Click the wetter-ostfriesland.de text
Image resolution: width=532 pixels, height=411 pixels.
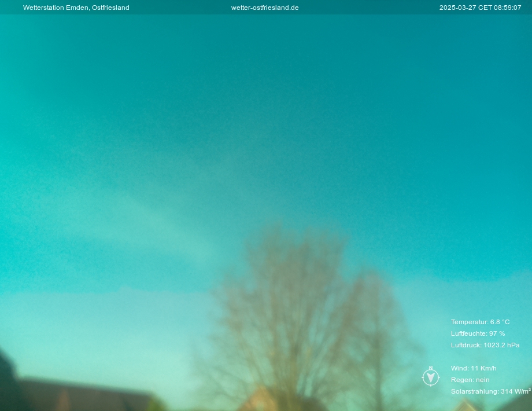point(265,8)
